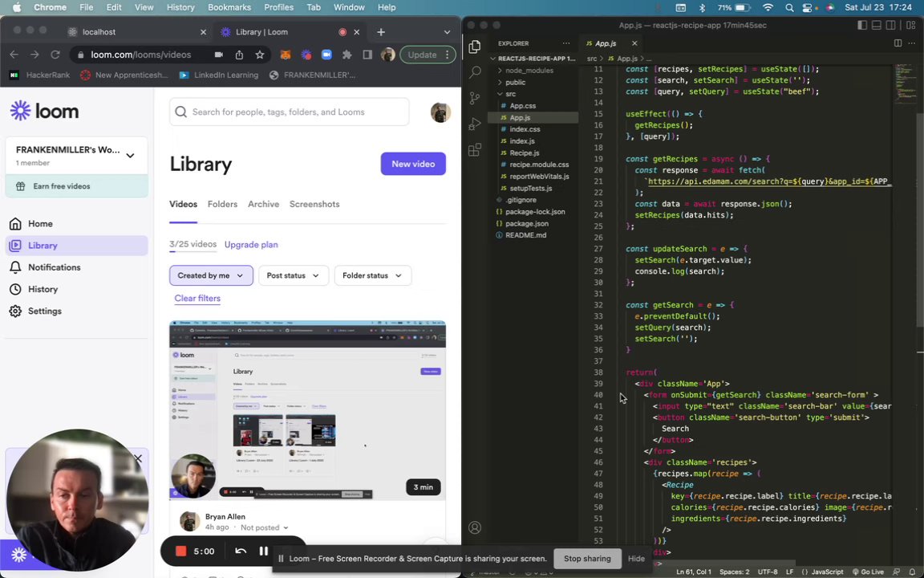Open Profiles menu in menu bar
This screenshot has height=578, width=924.
[x=279, y=7]
